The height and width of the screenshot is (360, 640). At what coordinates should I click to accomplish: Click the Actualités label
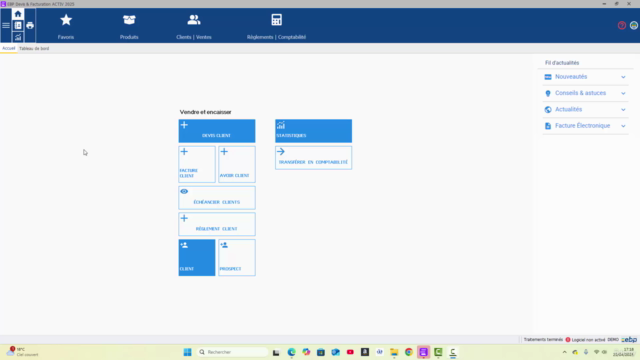pyautogui.click(x=569, y=109)
